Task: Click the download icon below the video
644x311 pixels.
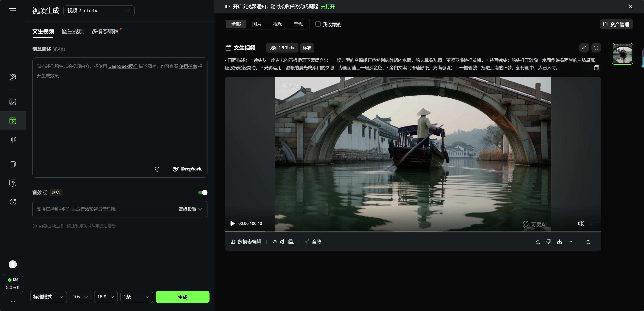Action: tap(559, 241)
